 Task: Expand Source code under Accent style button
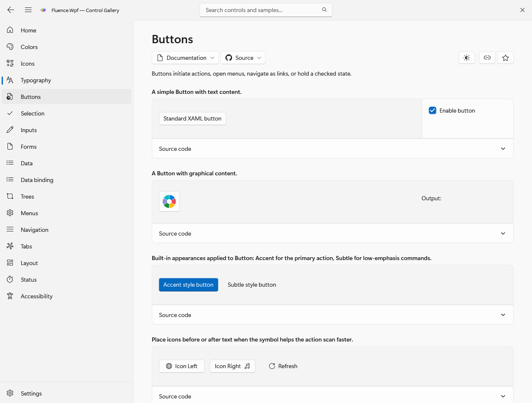pos(332,315)
